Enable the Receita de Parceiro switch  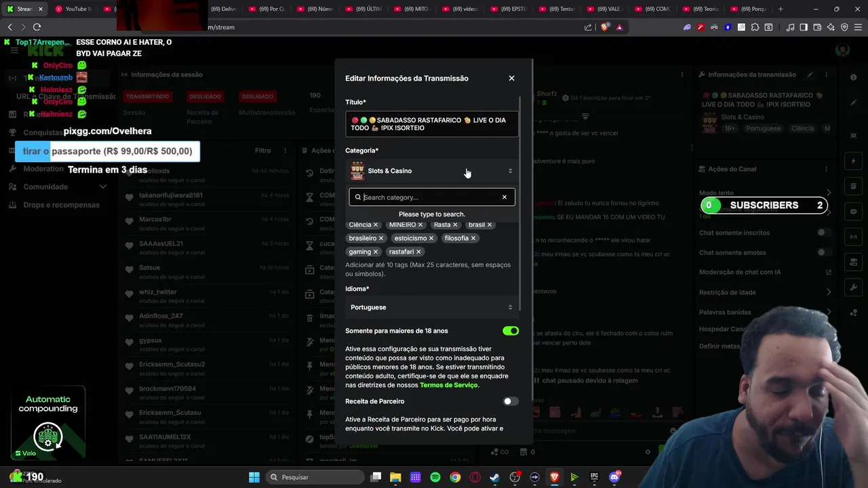tap(511, 401)
